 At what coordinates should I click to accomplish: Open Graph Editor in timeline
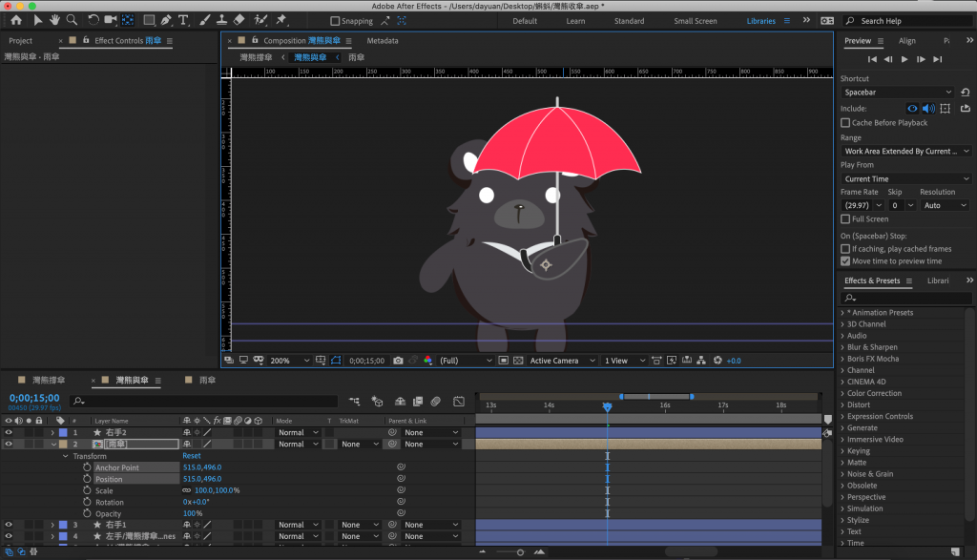pos(459,402)
